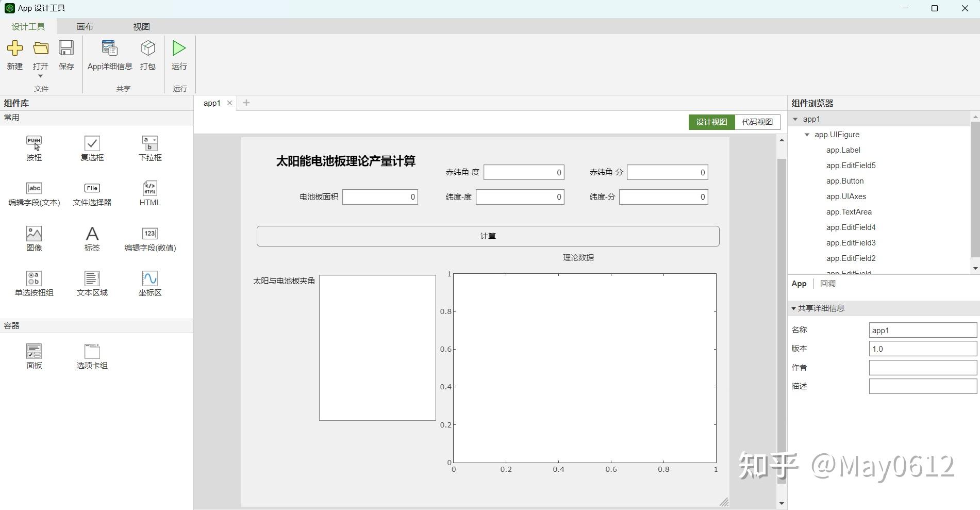Switch to 设计视图 design view

(712, 122)
